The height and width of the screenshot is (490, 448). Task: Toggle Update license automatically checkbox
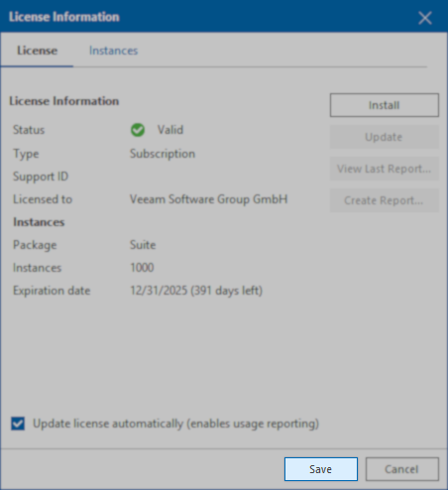pyautogui.click(x=18, y=424)
